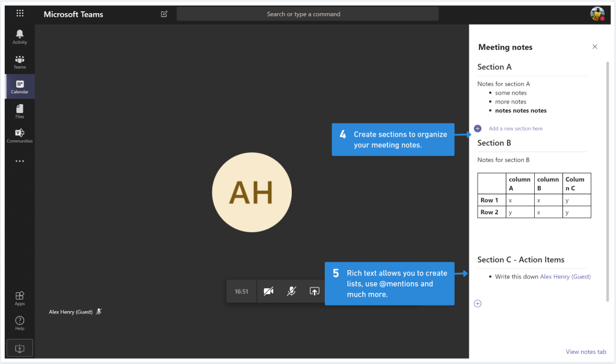This screenshot has height=364, width=616.
Task: Show more apps ellipsis in sidebar
Action: tap(20, 161)
